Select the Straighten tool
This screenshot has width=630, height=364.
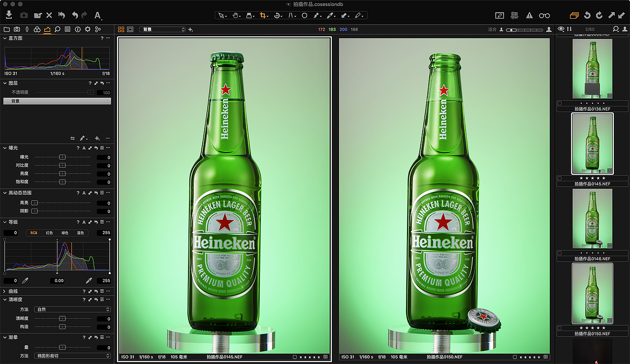point(278,15)
